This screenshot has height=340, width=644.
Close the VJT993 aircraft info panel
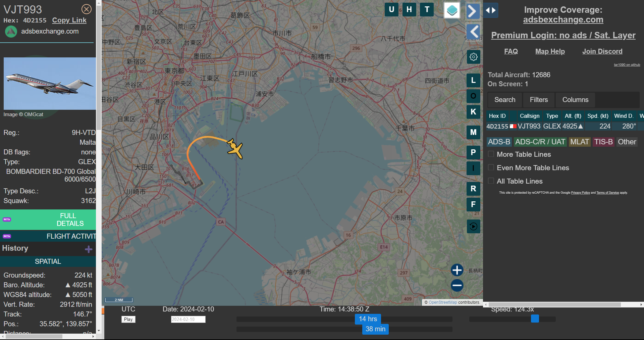[x=87, y=9]
